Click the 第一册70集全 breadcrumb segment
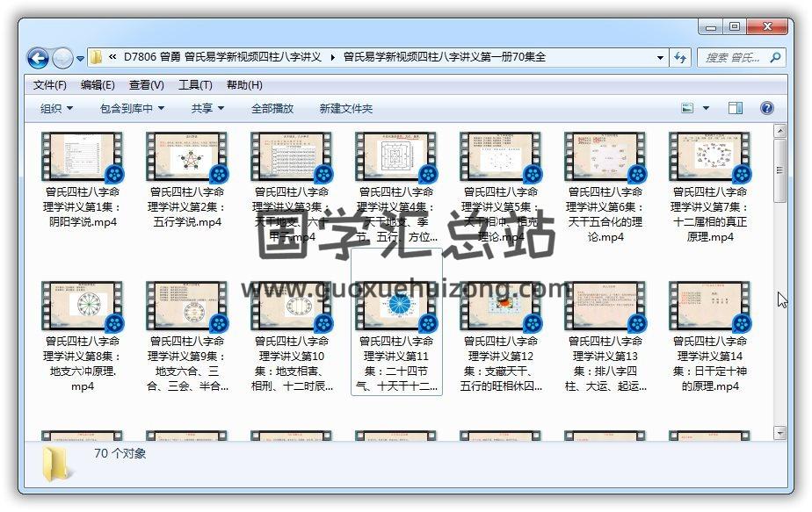 (x=445, y=57)
